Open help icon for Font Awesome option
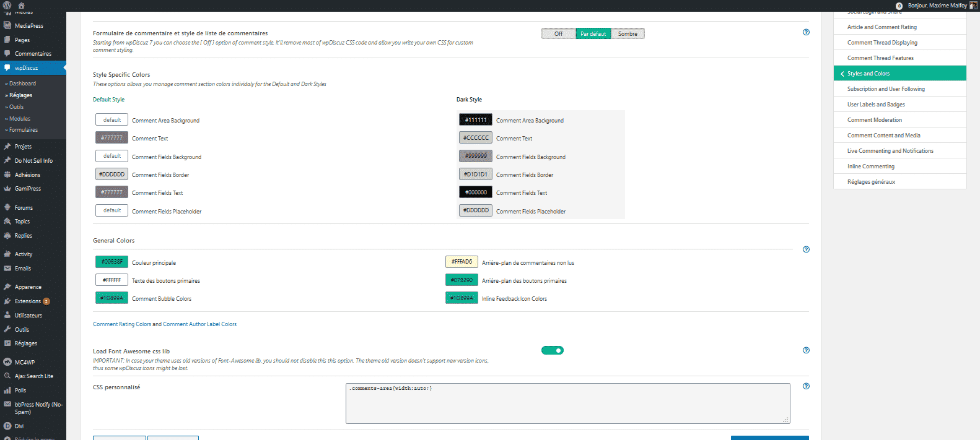This screenshot has width=980, height=440. click(x=806, y=350)
